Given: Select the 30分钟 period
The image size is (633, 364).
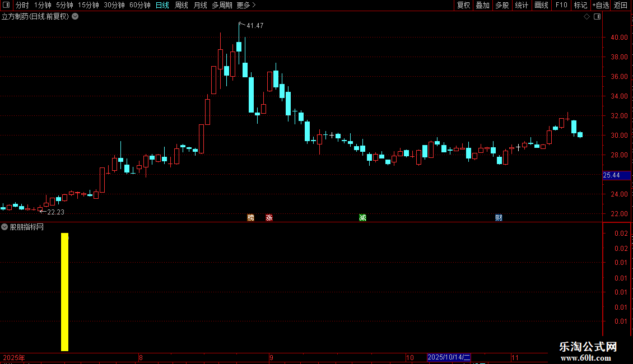Looking at the screenshot, I should pyautogui.click(x=114, y=5).
